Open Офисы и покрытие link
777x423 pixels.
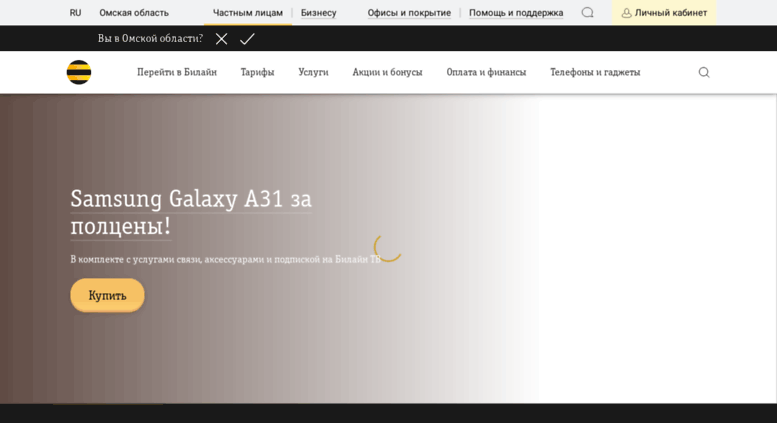[409, 13]
